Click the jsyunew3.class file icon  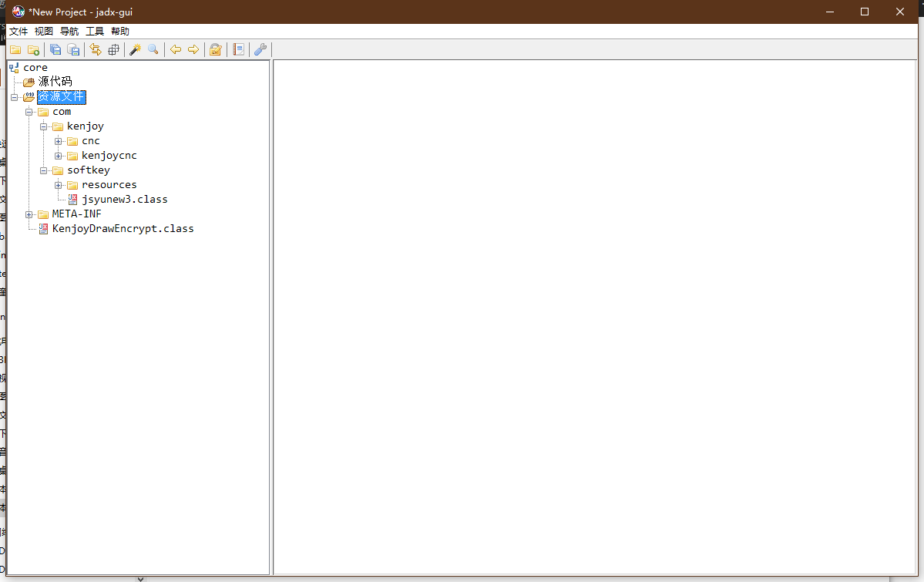click(72, 200)
